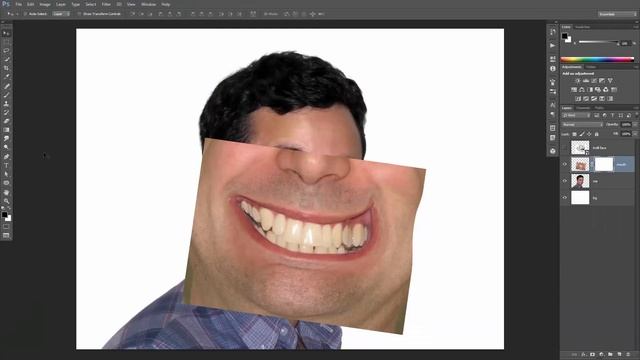The width and height of the screenshot is (640, 360).
Task: Open the Image menu
Action: (45, 4)
